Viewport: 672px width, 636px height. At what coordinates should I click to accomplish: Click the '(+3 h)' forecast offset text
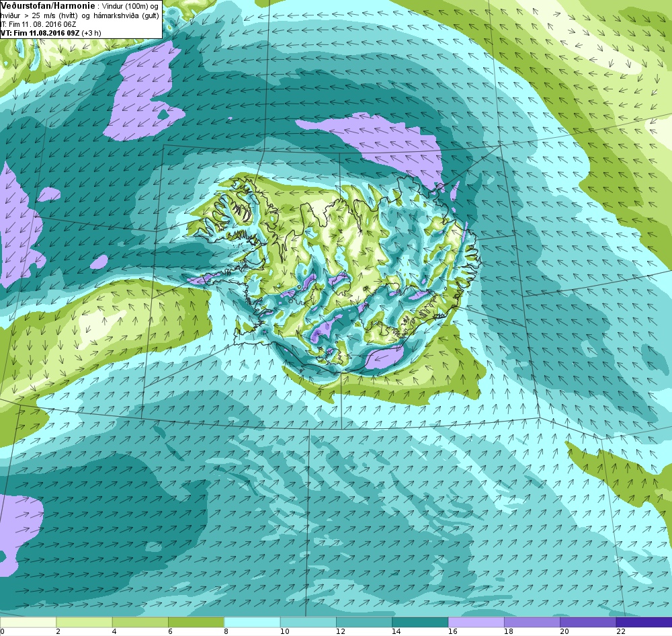[91, 33]
